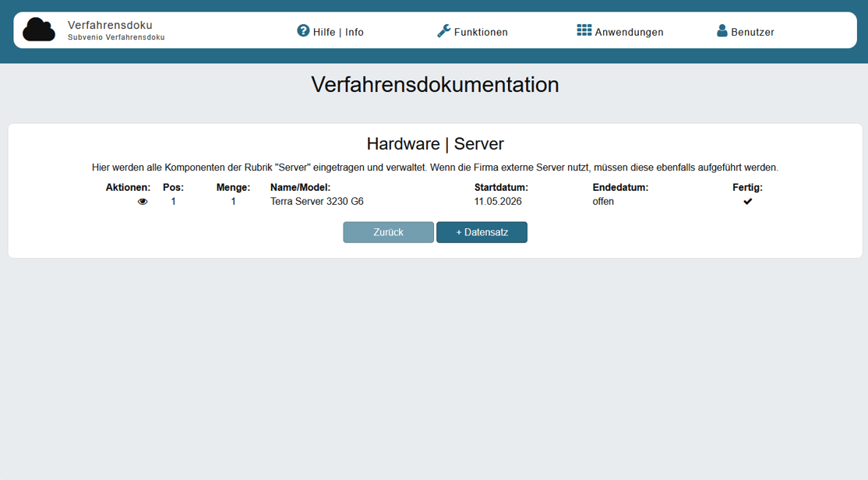Image resolution: width=868 pixels, height=480 pixels.
Task: Click the Verfahrensdokumentation page heading
Action: (x=435, y=85)
